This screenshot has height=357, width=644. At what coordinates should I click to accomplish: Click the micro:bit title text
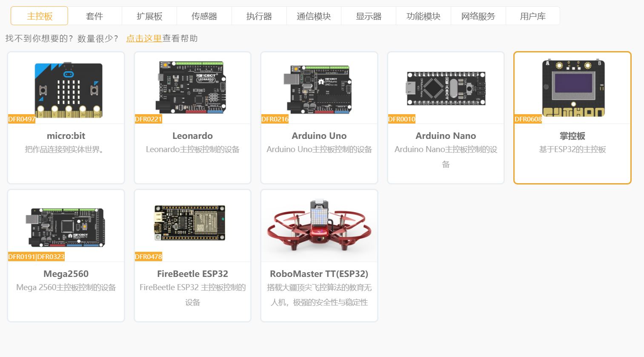click(x=66, y=136)
